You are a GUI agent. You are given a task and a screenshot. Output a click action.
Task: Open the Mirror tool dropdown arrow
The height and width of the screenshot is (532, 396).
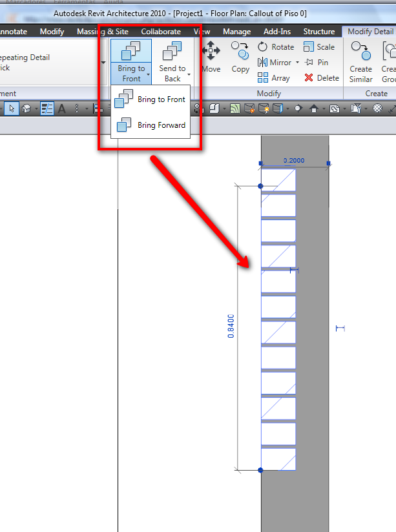pyautogui.click(x=297, y=63)
